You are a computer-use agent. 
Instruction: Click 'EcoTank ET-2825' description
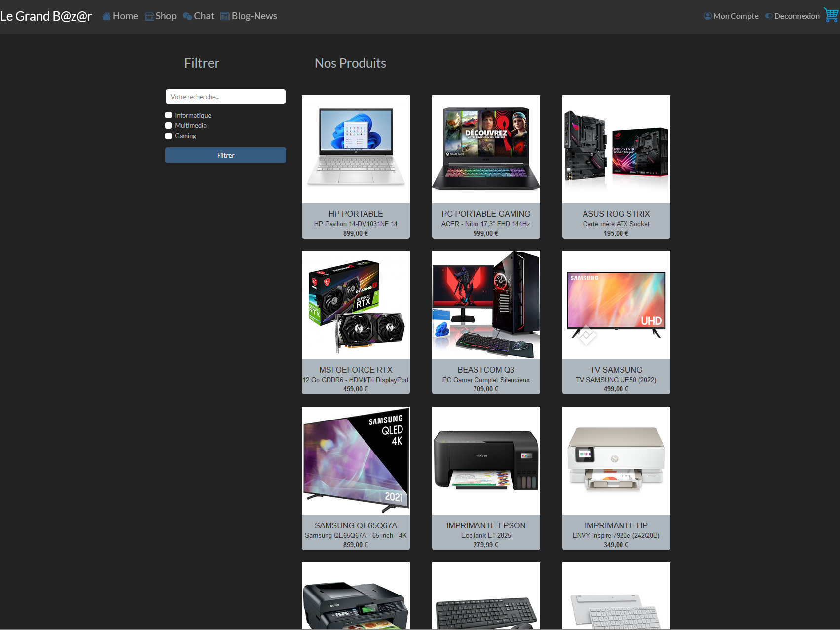[486, 535]
